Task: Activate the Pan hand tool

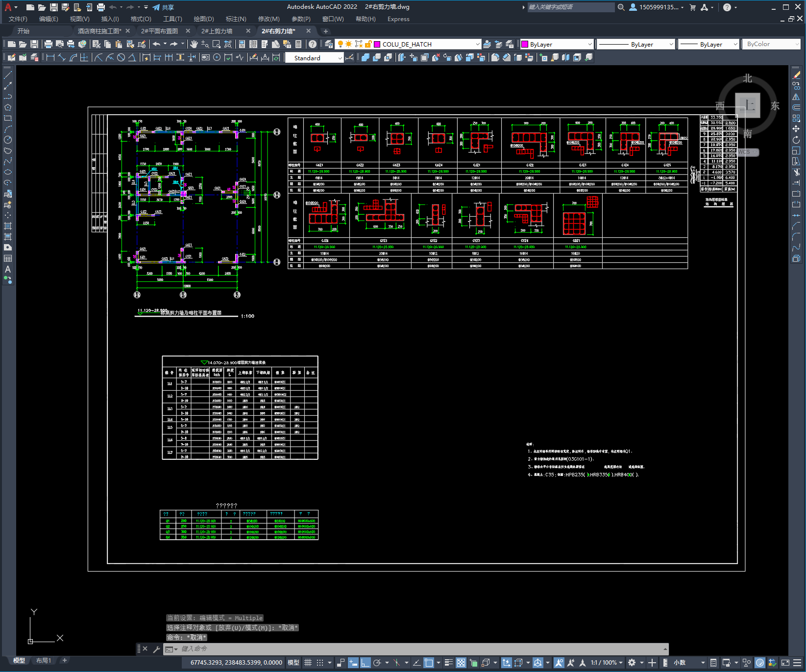Action: click(194, 44)
